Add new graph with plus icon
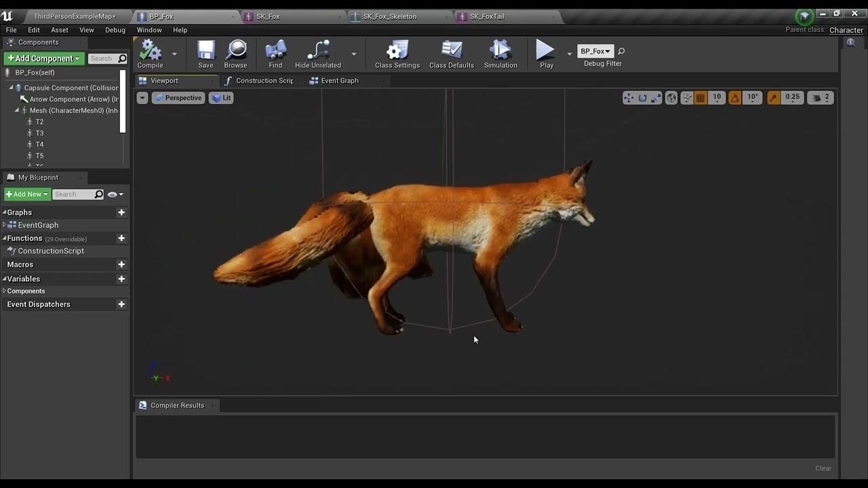 121,212
